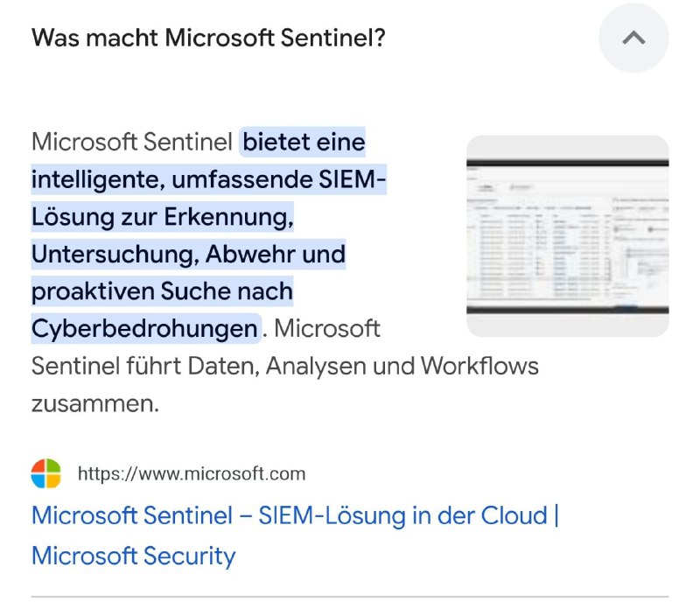Click the question 'Was macht Microsoft Sentinel?'
This screenshot has height=602, width=700.
208,38
